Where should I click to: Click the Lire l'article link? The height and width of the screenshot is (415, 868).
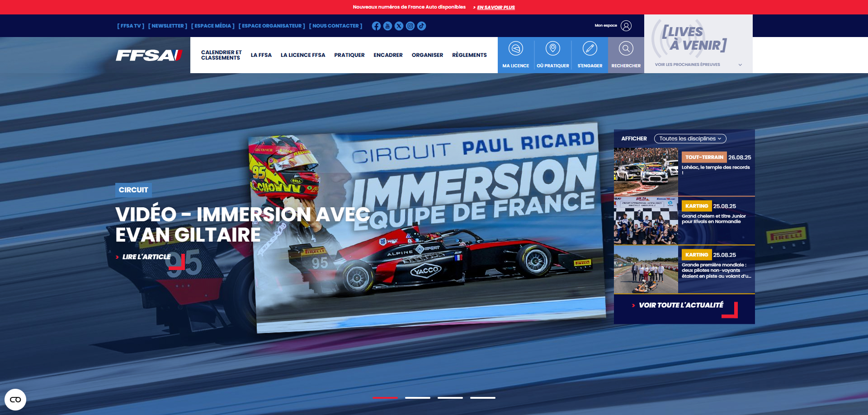click(x=146, y=256)
